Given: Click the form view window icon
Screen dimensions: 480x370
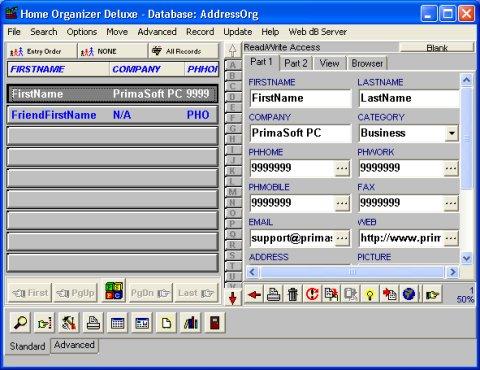Looking at the screenshot, I should [142, 322].
